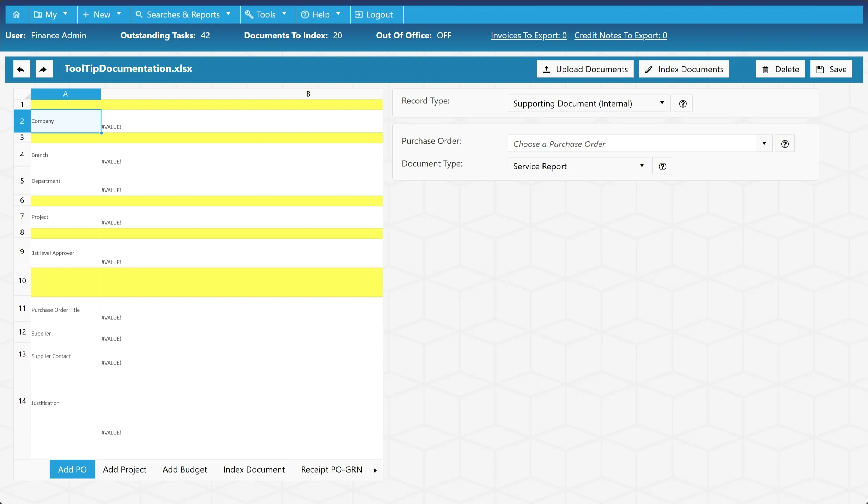Image resolution: width=868 pixels, height=504 pixels.
Task: Click the Department cell
Action: (66, 181)
